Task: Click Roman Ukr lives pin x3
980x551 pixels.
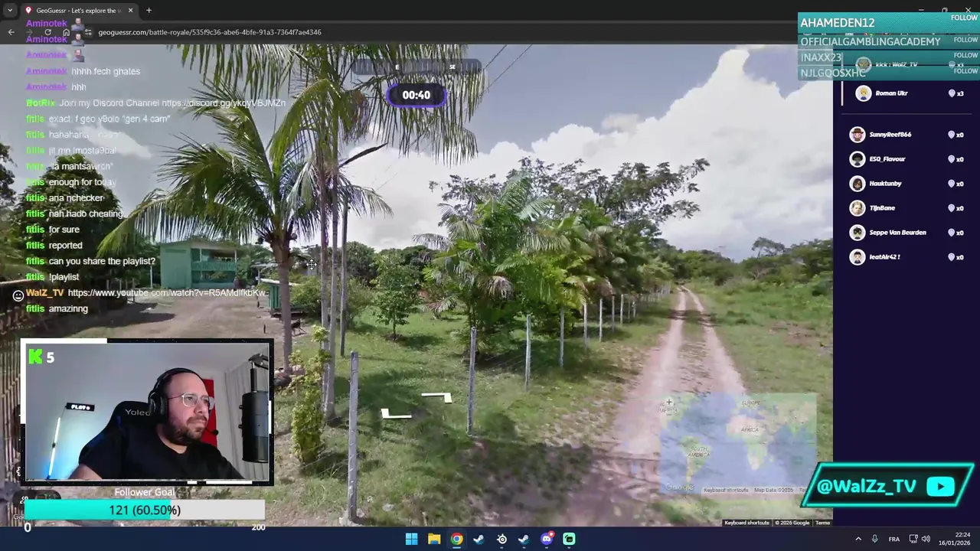Action: 955,93
